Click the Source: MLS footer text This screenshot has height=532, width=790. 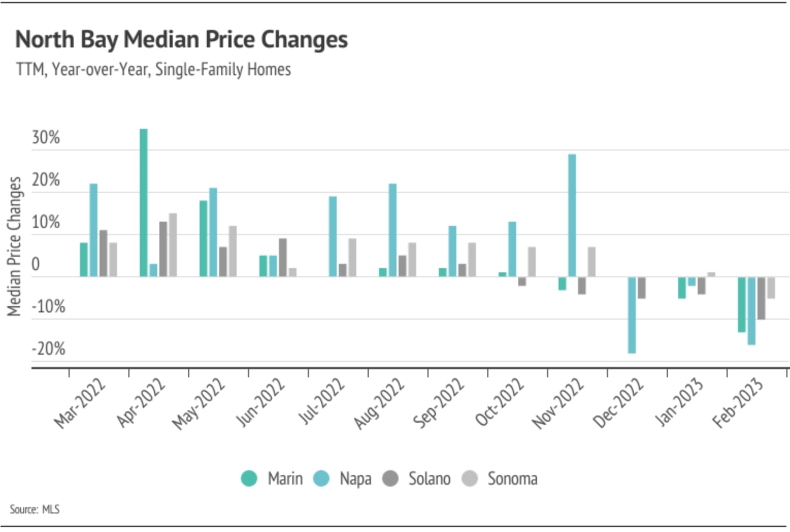(x=35, y=509)
